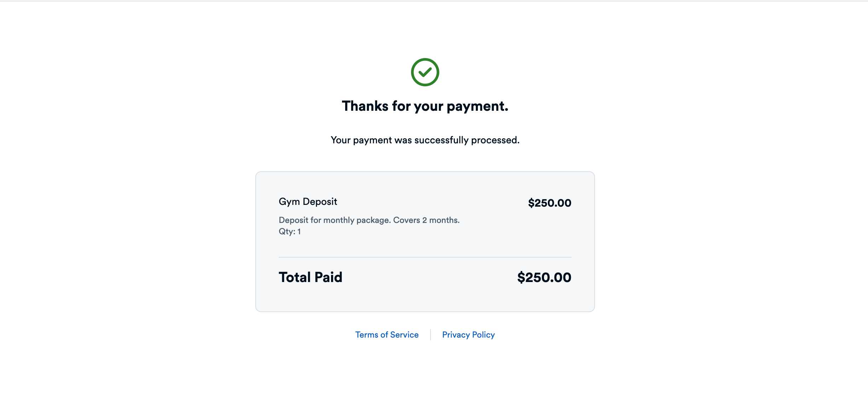The image size is (868, 414).
Task: Click the Total Paid $250.00 amount
Action: click(x=544, y=277)
